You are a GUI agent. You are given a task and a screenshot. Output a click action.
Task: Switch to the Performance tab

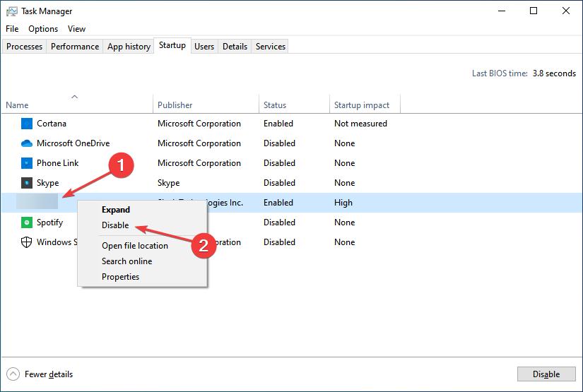point(75,47)
